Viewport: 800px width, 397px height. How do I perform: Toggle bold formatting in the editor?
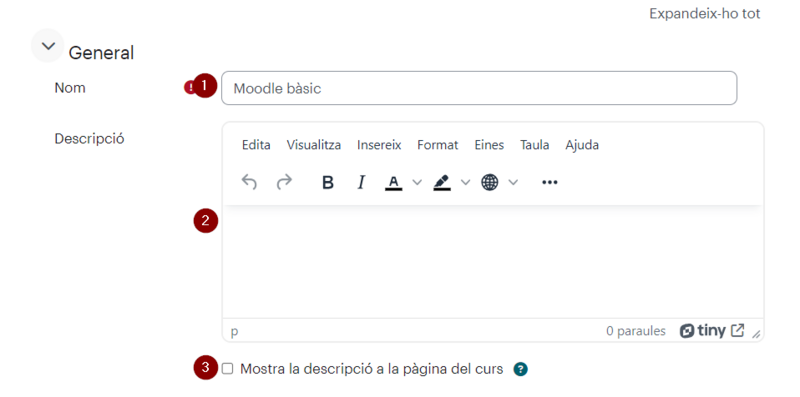(328, 182)
